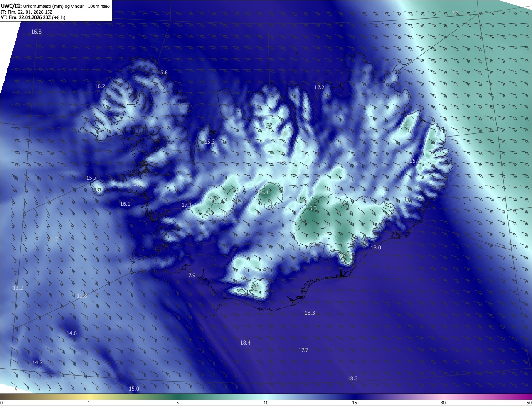Click the 'VT: Fim. 22.01.2026 23Z (+8 h)' line

click(x=33, y=17)
